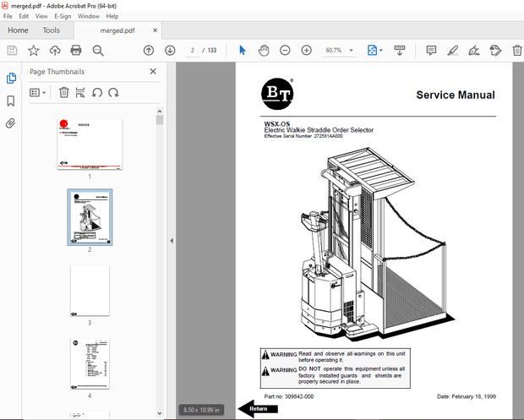Zoom out with the minus button
This screenshot has width=524, height=420.
(285, 51)
